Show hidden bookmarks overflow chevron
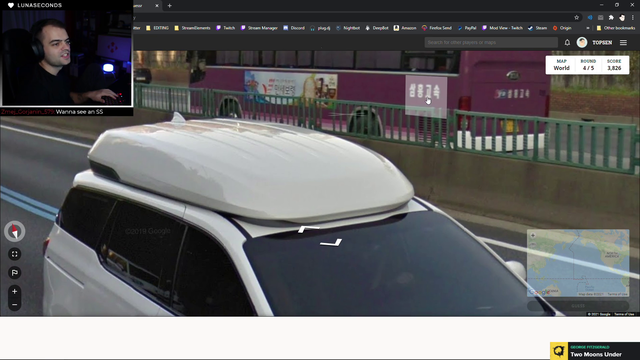Screen dimensions: 640x360 click(x=588, y=28)
